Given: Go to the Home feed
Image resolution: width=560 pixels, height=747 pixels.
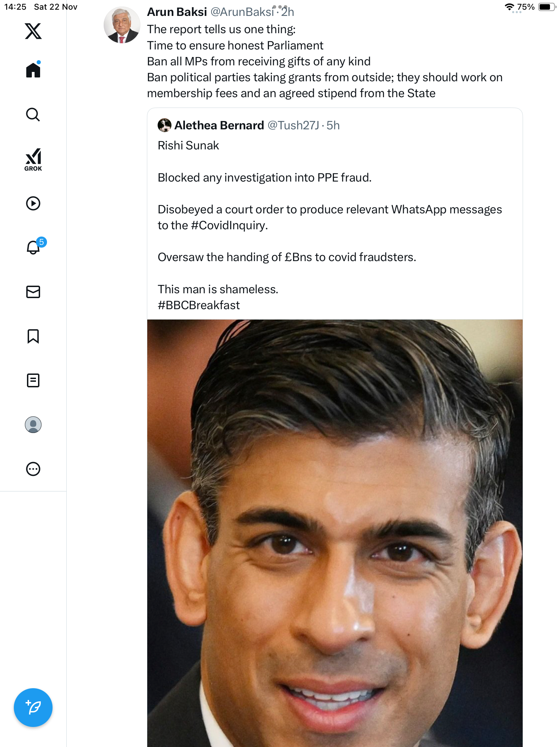Looking at the screenshot, I should click(x=33, y=70).
